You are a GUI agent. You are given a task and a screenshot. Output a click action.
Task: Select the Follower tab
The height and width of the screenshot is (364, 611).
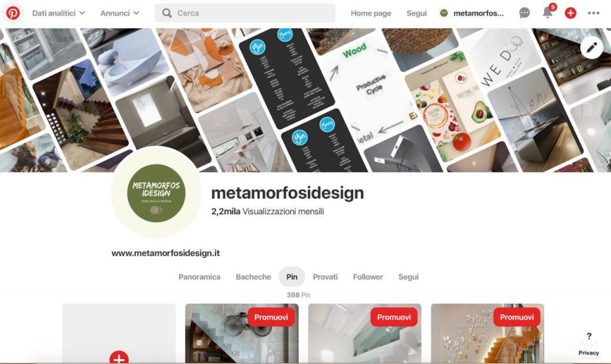point(368,277)
